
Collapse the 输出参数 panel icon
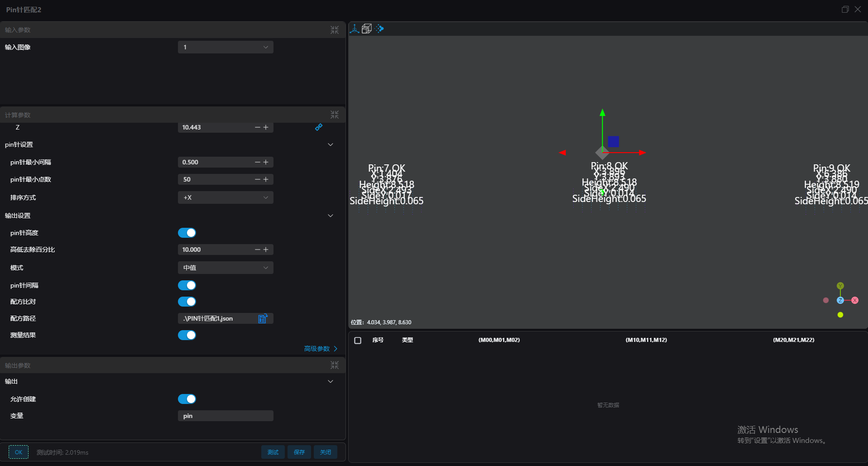tap(335, 365)
